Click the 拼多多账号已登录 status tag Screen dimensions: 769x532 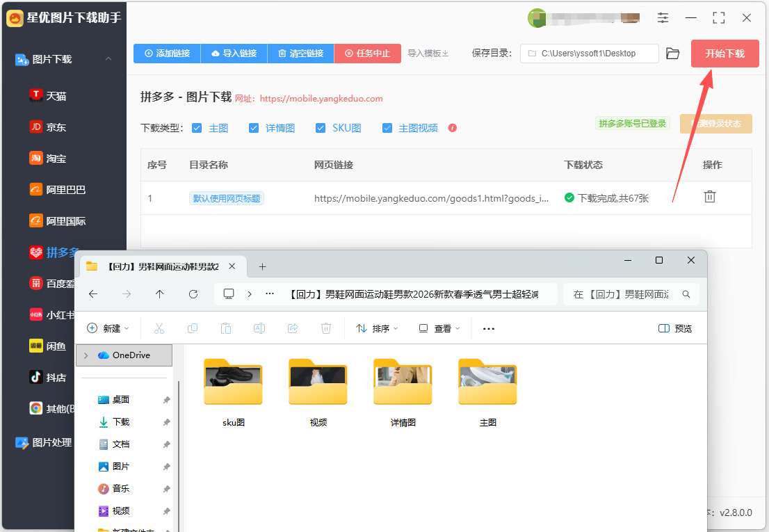click(632, 124)
